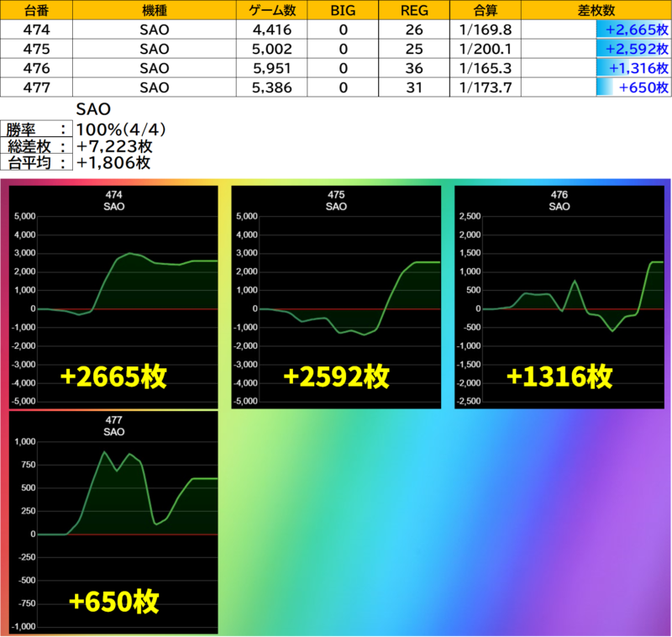The height and width of the screenshot is (637, 672).
Task: Click the 勝率 label
Action: coord(36,129)
